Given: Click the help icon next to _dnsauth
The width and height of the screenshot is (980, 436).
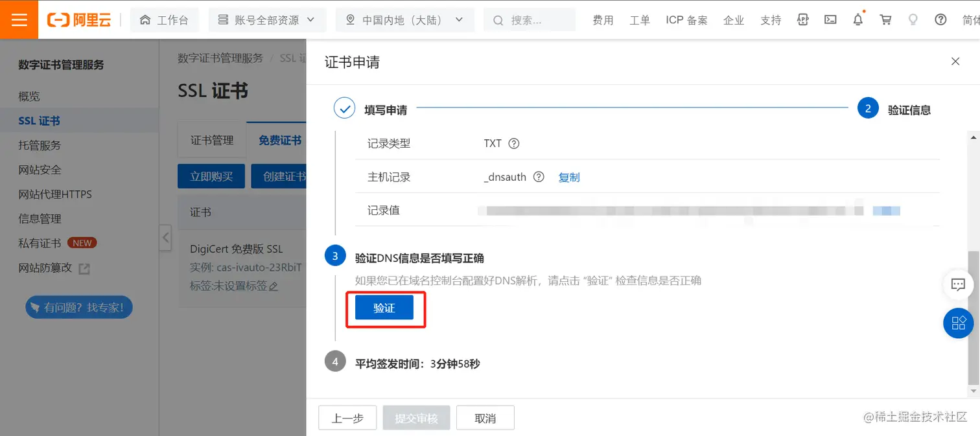Looking at the screenshot, I should click(539, 177).
